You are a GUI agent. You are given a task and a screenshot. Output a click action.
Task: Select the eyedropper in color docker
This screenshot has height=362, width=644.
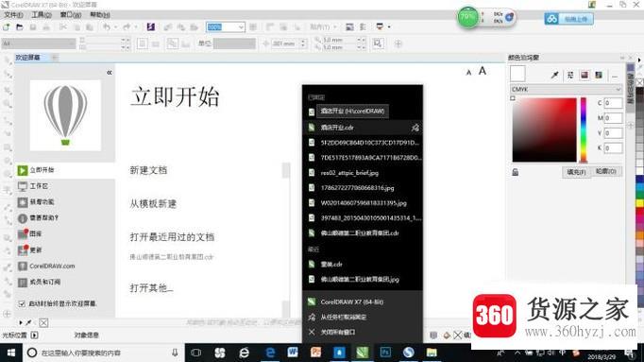tap(555, 75)
